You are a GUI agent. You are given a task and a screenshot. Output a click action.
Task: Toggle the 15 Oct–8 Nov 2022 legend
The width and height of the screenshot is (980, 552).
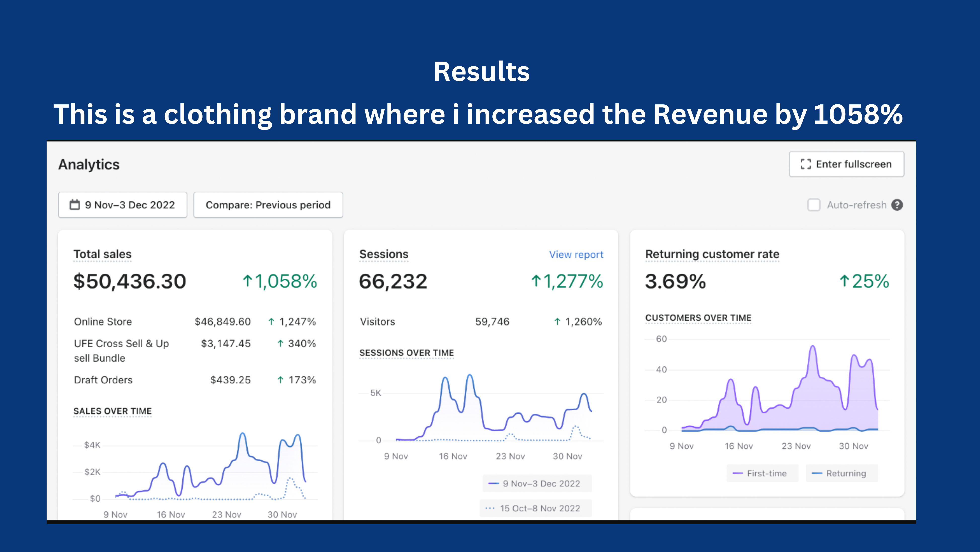point(536,508)
